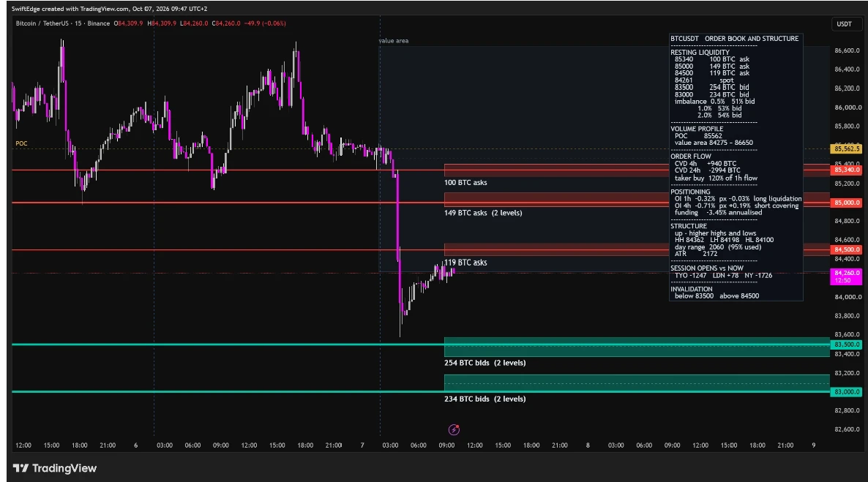Click the 84,500.0 red price label
Screen dimensions: 868x482
(847, 249)
